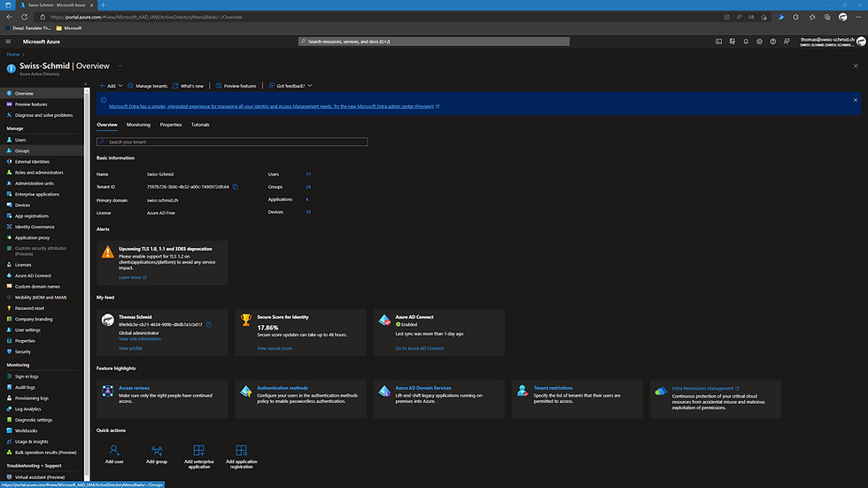Viewport: 868px width, 488px height.
Task: Open Sign-in logs under Monitoring
Action: tap(27, 376)
